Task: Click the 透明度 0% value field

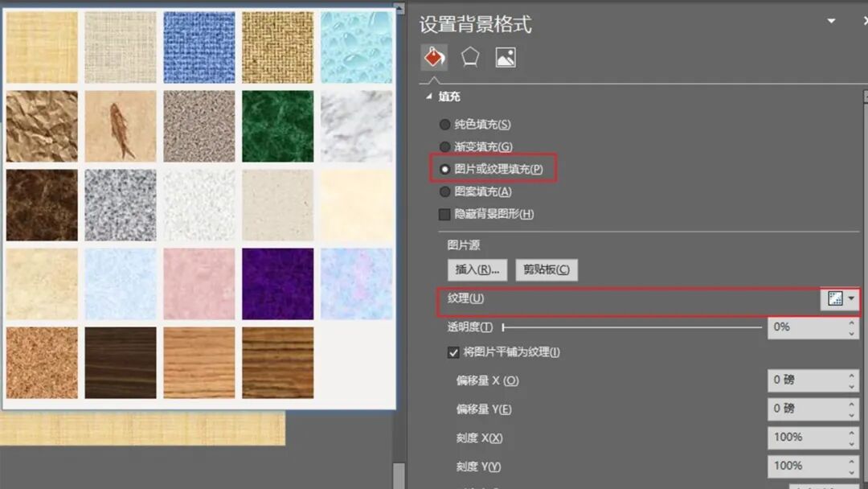Action: pos(807,327)
